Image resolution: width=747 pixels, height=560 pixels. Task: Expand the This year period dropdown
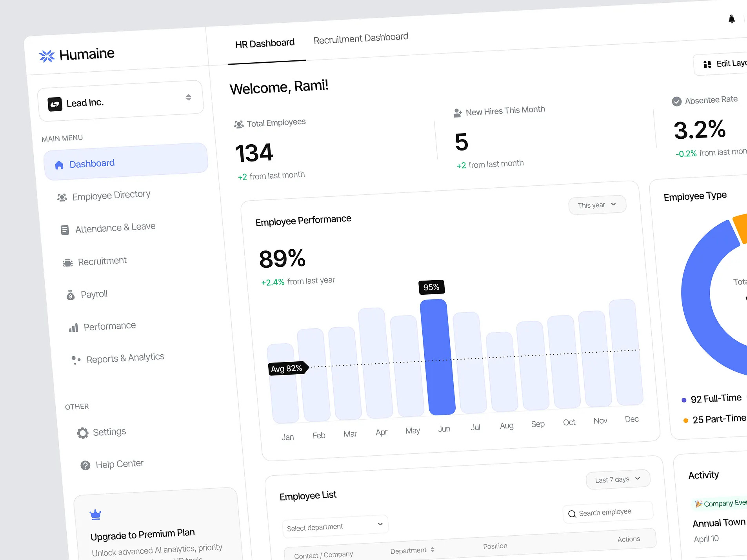pos(597,205)
